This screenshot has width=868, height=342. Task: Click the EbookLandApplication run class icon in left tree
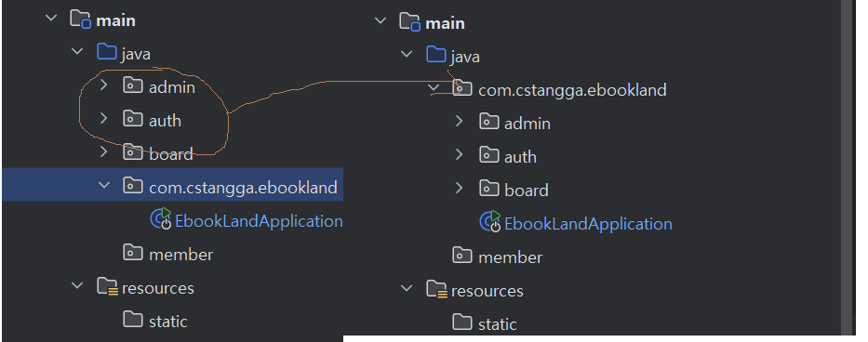pyautogui.click(x=161, y=219)
